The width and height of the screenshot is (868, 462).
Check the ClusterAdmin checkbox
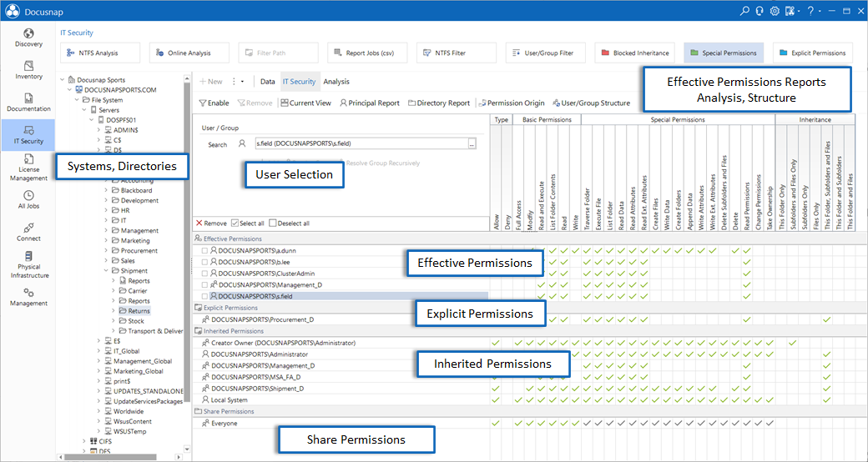(205, 274)
